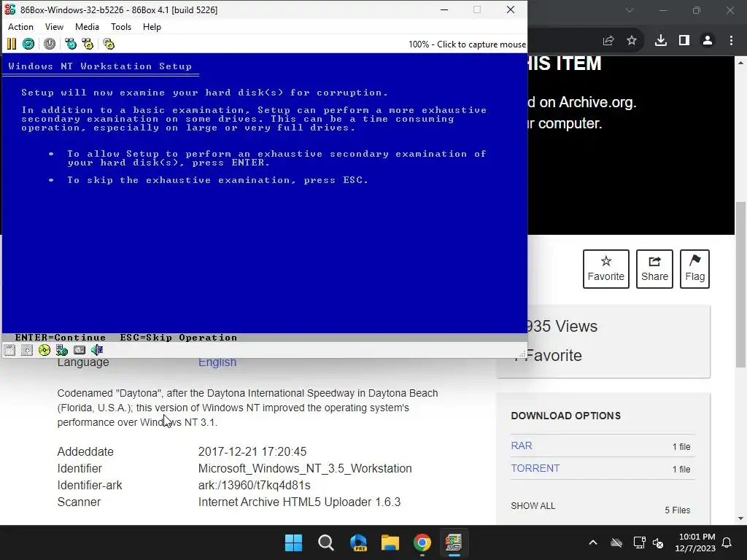Click the OneDrive cloud tray icon
747x560 pixels.
pos(616,542)
